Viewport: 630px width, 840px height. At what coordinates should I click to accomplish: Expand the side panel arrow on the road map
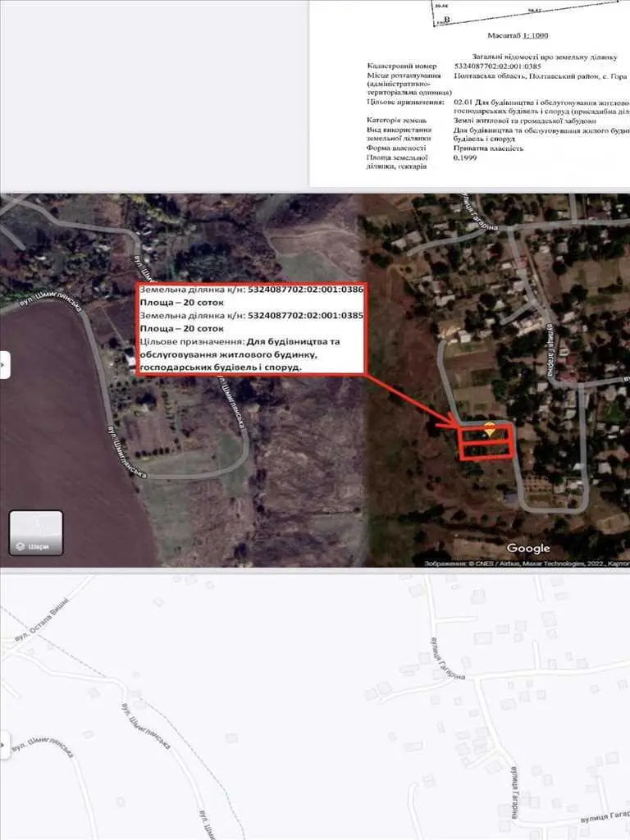tap(4, 746)
